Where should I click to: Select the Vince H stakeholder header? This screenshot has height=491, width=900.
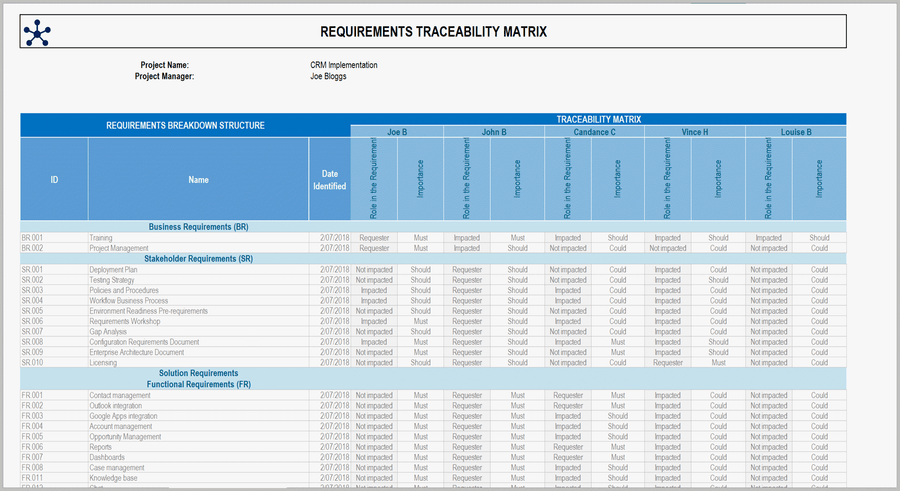(694, 131)
